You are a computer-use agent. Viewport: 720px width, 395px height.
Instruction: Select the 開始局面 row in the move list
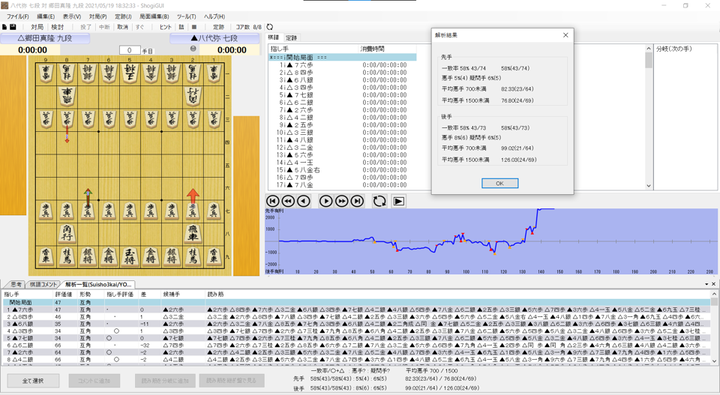coord(342,57)
